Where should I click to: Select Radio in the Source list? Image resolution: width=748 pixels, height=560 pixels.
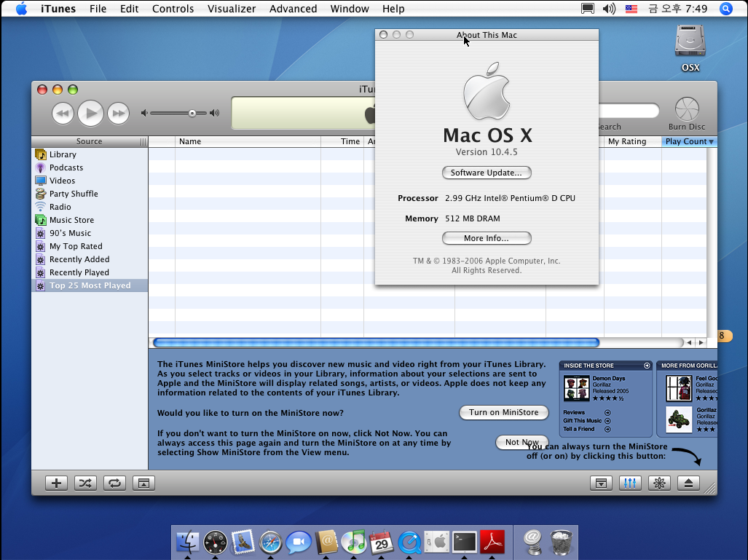pos(90,207)
